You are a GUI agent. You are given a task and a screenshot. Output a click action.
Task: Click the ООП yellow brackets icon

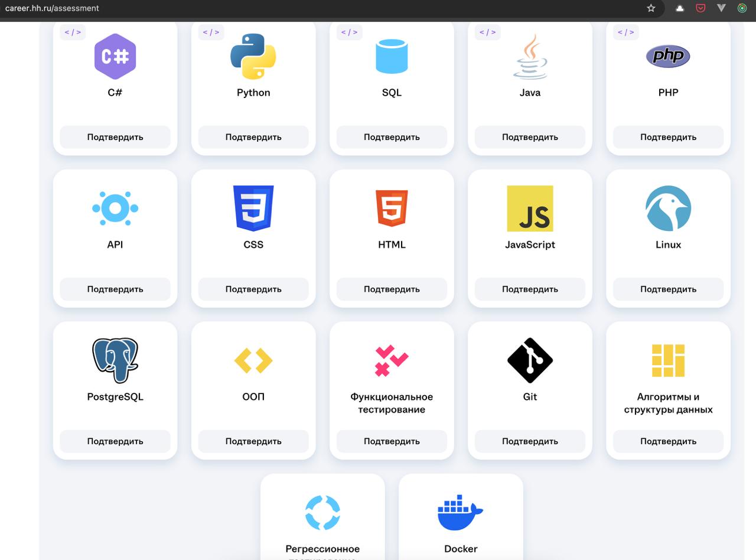tap(253, 360)
